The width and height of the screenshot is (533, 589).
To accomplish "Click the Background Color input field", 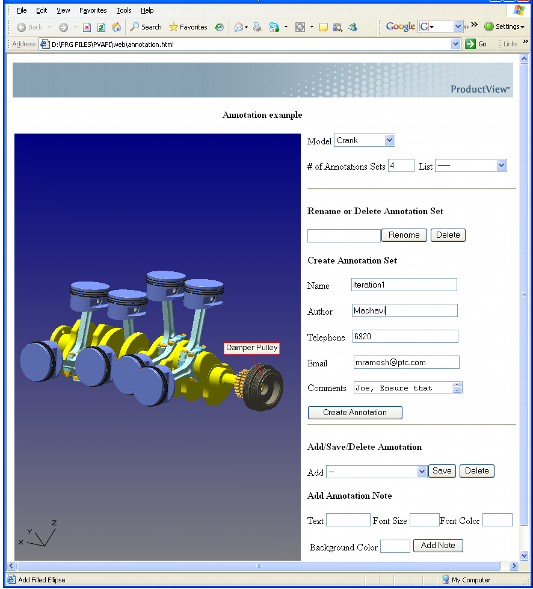I will click(395, 546).
